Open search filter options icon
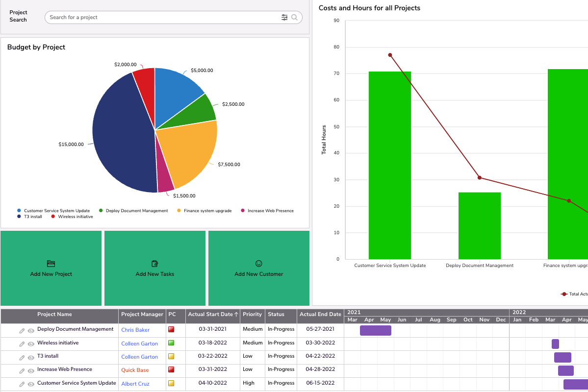588x392 pixels. pyautogui.click(x=284, y=18)
